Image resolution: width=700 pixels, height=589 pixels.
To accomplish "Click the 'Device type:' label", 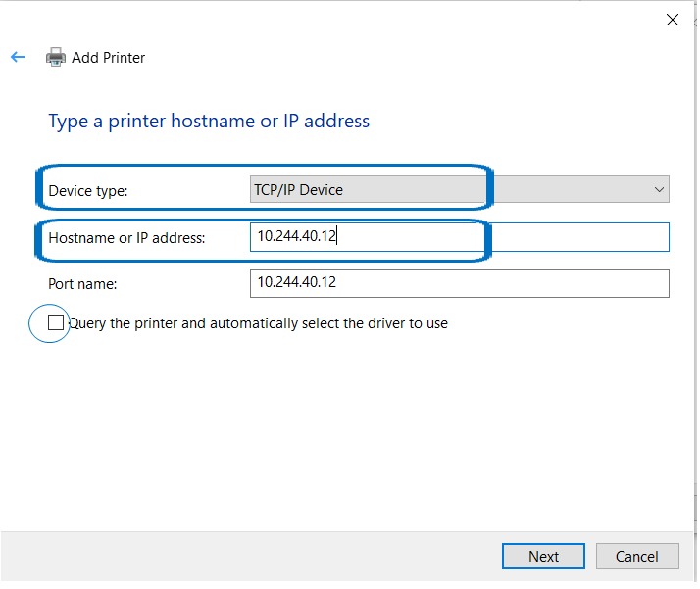I will (x=88, y=191).
